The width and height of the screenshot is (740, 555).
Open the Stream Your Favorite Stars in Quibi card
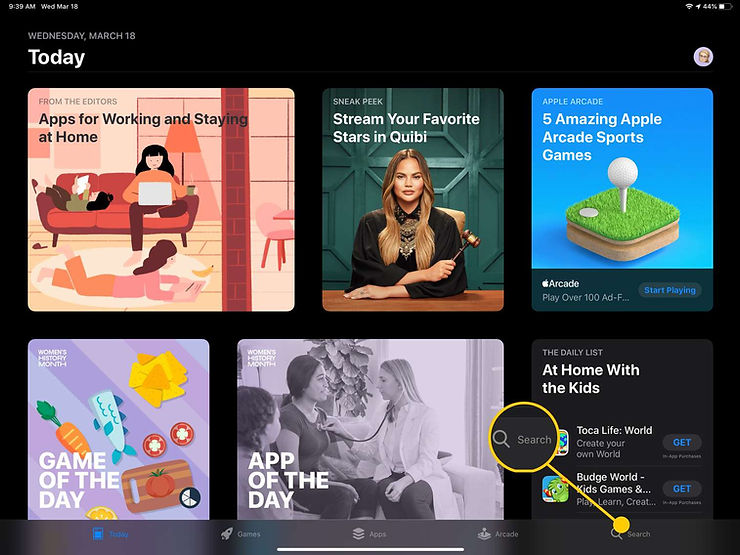tap(413, 200)
